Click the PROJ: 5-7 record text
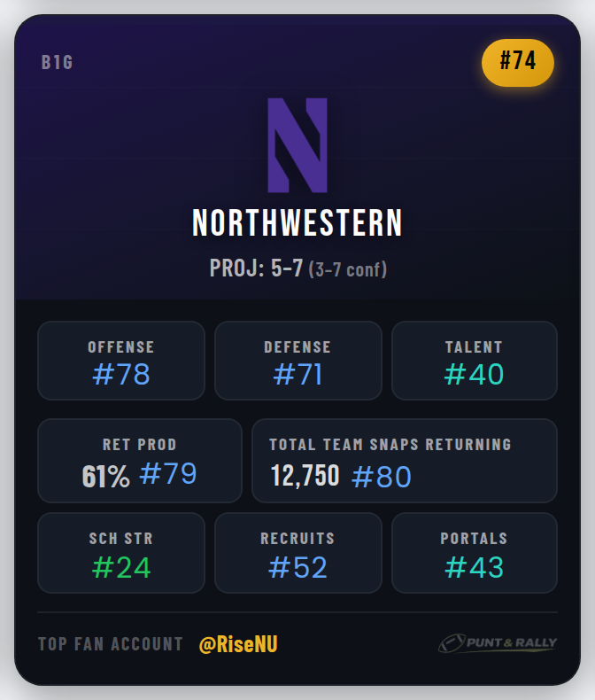 pos(256,268)
